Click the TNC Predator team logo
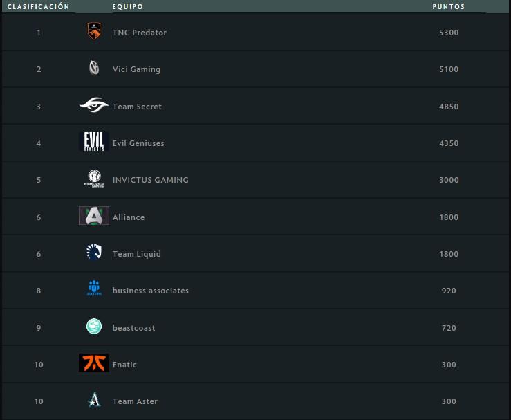The width and height of the screenshot is (511, 420). coord(94,31)
